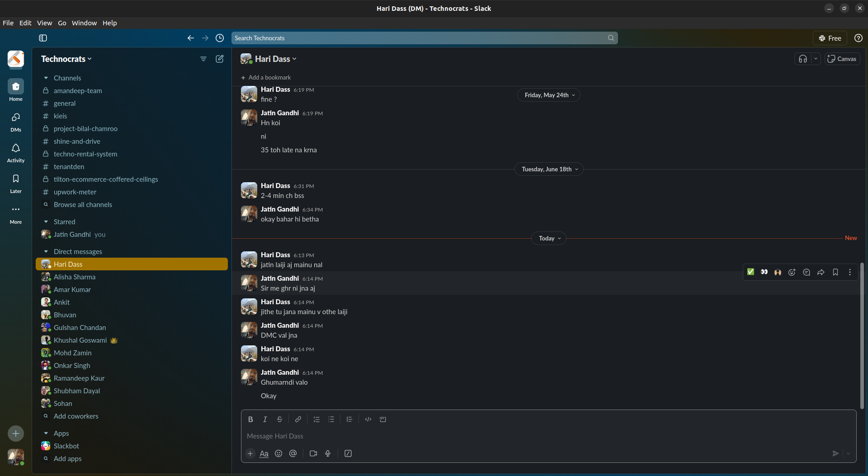Viewport: 868px width, 476px height.
Task: Toggle the sidebar collapse icon
Action: [x=43, y=38]
